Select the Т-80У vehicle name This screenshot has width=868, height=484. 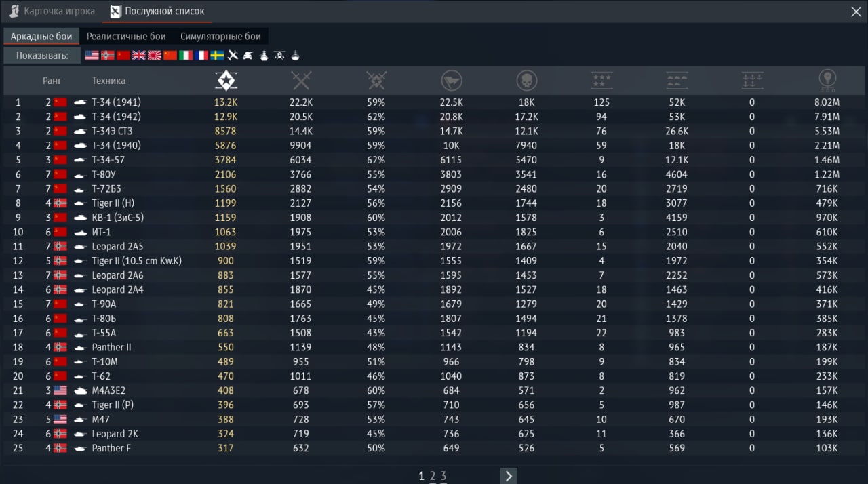tap(103, 174)
